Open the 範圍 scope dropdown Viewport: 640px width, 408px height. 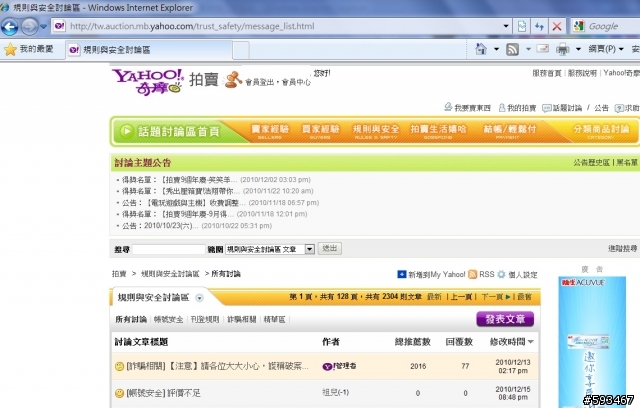click(270, 249)
